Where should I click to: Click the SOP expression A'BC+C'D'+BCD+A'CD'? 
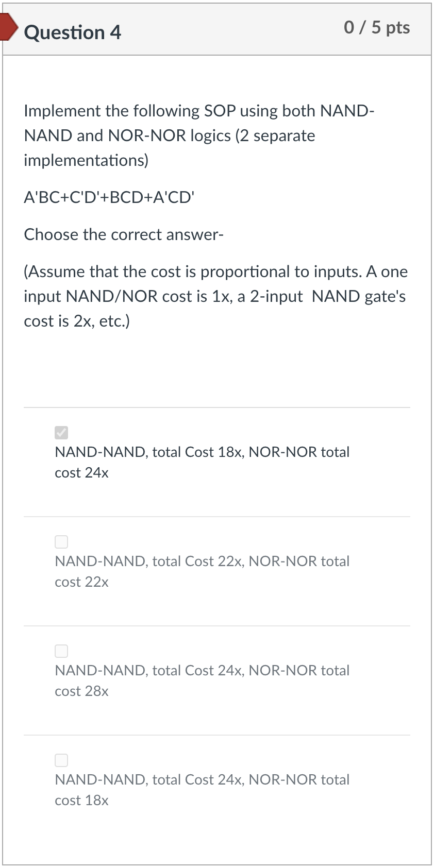109,197
